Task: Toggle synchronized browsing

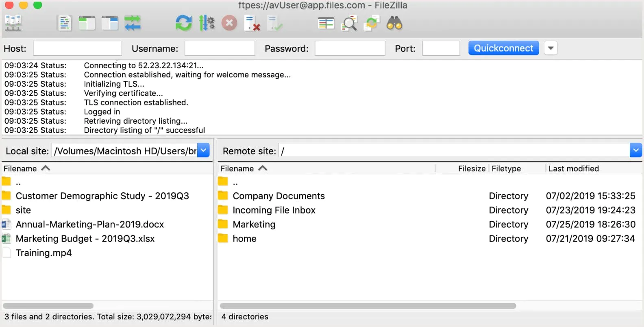Action: point(372,23)
